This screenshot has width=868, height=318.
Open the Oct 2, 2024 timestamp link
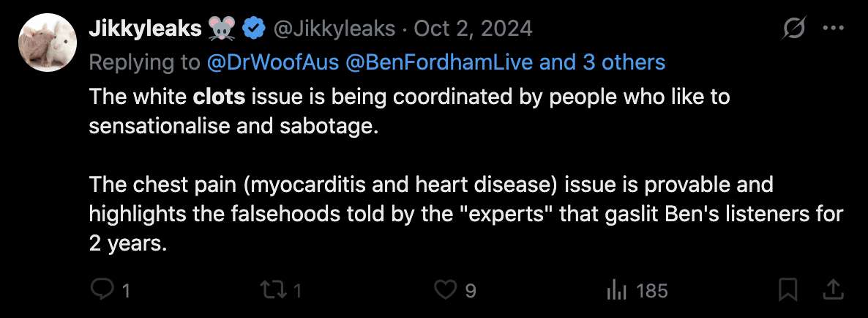tap(473, 29)
